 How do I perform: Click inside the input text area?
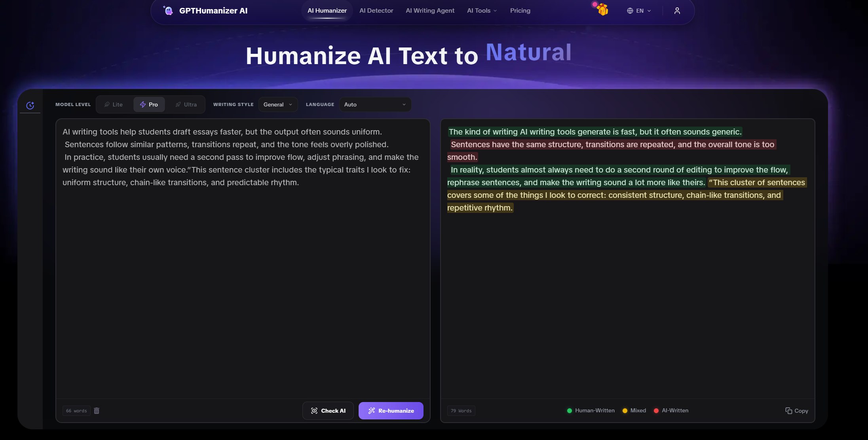(x=242, y=257)
